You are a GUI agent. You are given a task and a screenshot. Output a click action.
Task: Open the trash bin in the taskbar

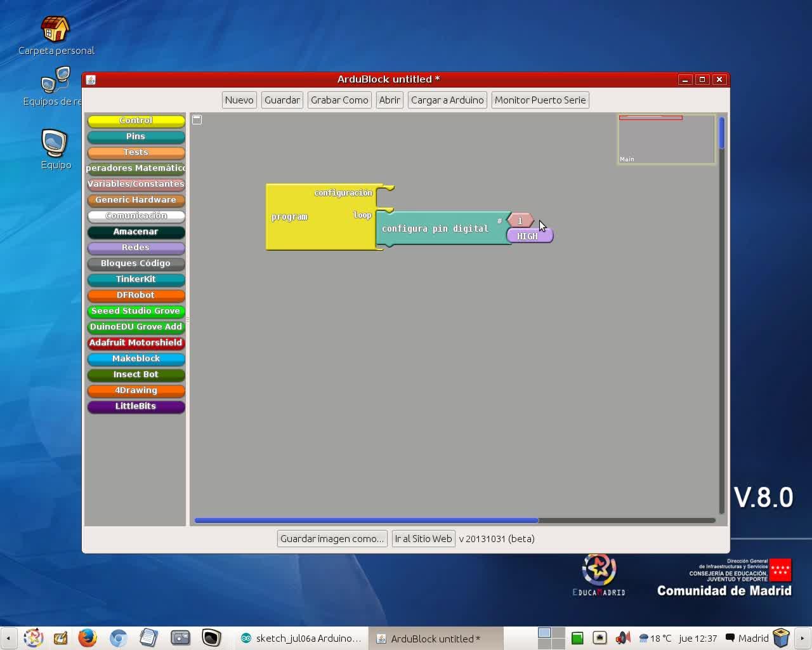pos(781,637)
